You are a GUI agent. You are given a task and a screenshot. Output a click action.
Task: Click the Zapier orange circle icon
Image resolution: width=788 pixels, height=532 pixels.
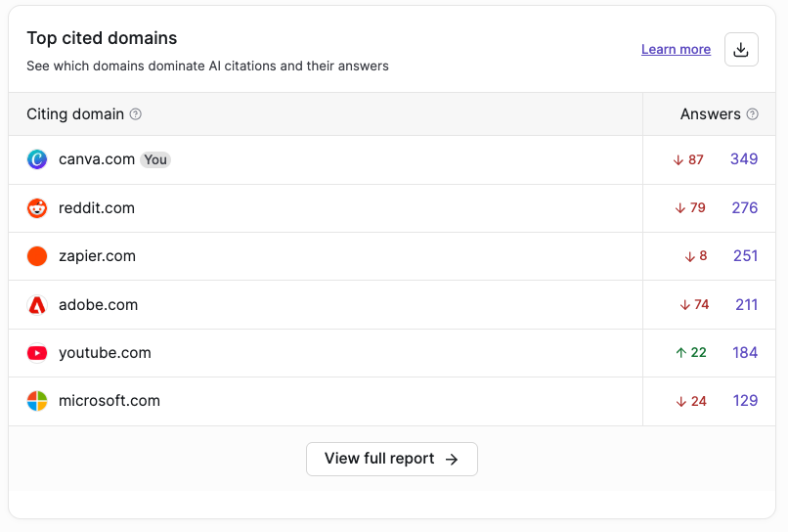pyautogui.click(x=37, y=256)
